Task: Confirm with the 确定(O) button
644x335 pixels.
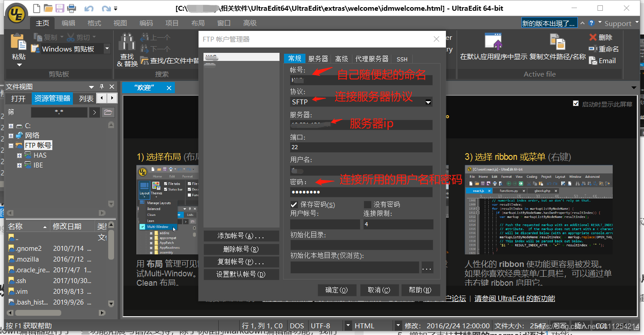Action: coord(337,290)
